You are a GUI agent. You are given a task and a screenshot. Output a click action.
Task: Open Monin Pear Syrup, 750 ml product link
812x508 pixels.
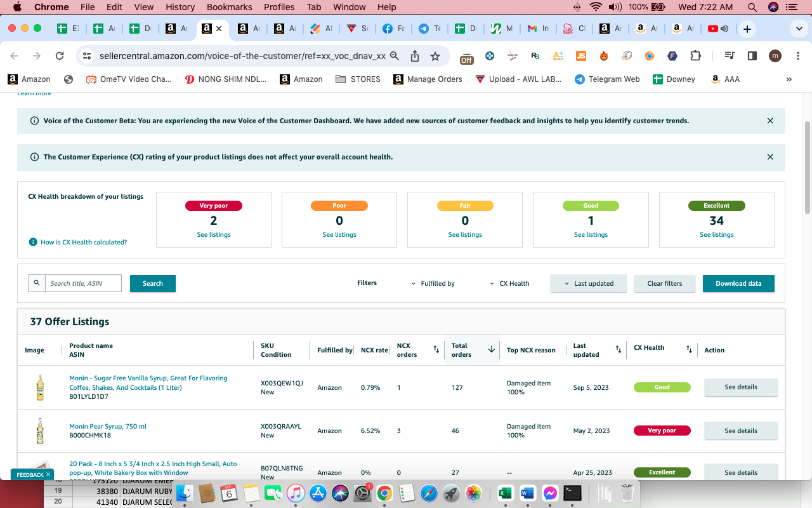[x=108, y=426]
